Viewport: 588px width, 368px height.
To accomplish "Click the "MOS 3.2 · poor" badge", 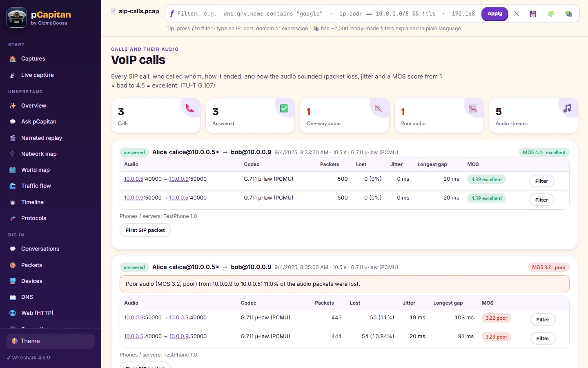I will point(549,267).
